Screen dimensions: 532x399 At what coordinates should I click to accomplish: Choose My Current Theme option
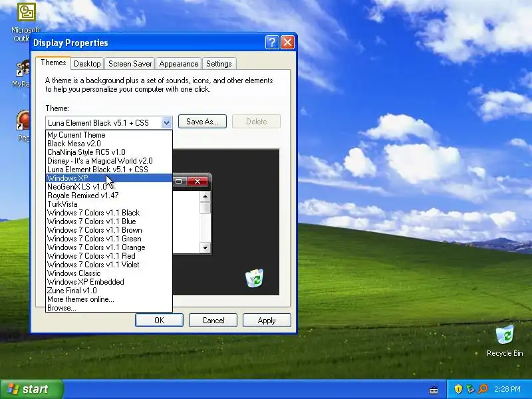click(x=109, y=135)
